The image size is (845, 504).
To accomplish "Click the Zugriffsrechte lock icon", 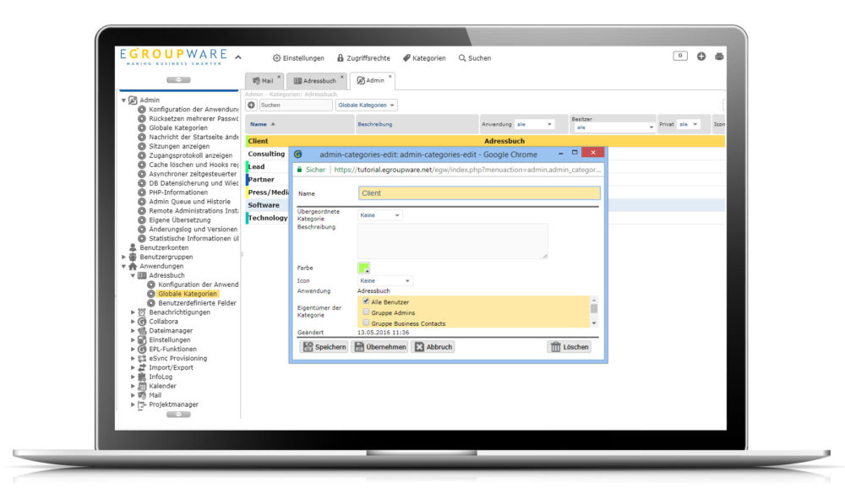I will [x=341, y=58].
